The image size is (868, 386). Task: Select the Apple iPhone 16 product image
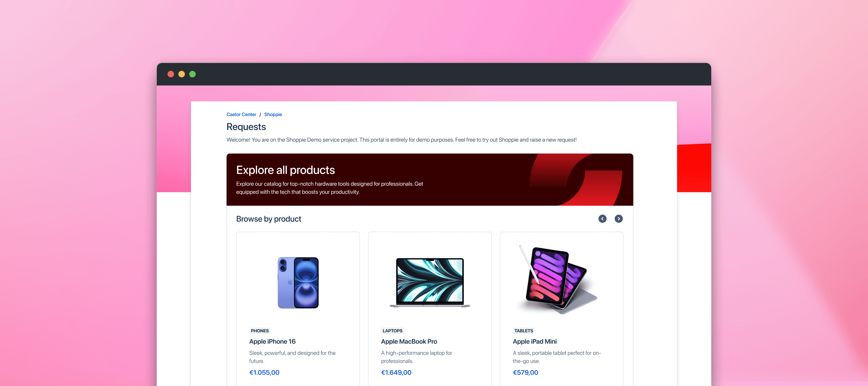(298, 283)
